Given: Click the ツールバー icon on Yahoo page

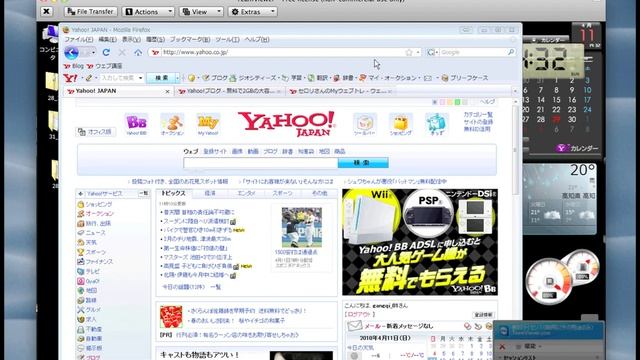Looking at the screenshot, I should pos(364,124).
